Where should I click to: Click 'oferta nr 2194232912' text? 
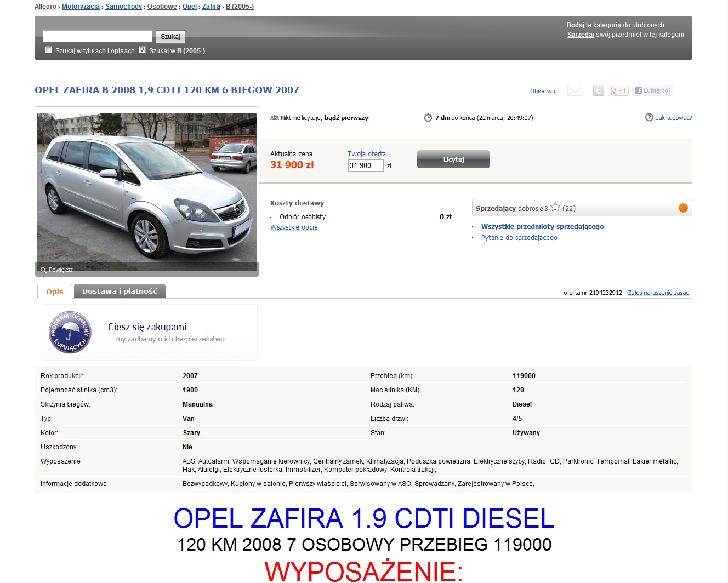coord(593,293)
